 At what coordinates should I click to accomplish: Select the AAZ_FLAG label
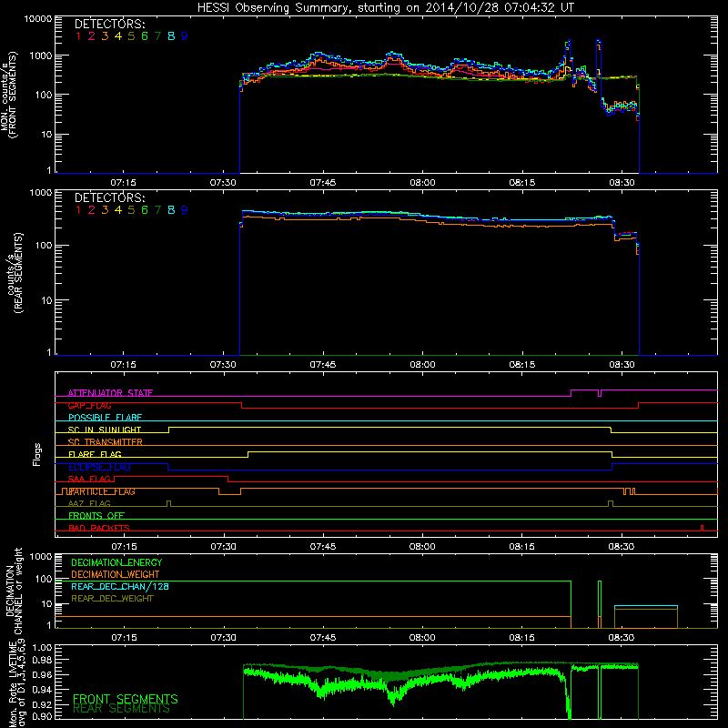click(x=89, y=503)
